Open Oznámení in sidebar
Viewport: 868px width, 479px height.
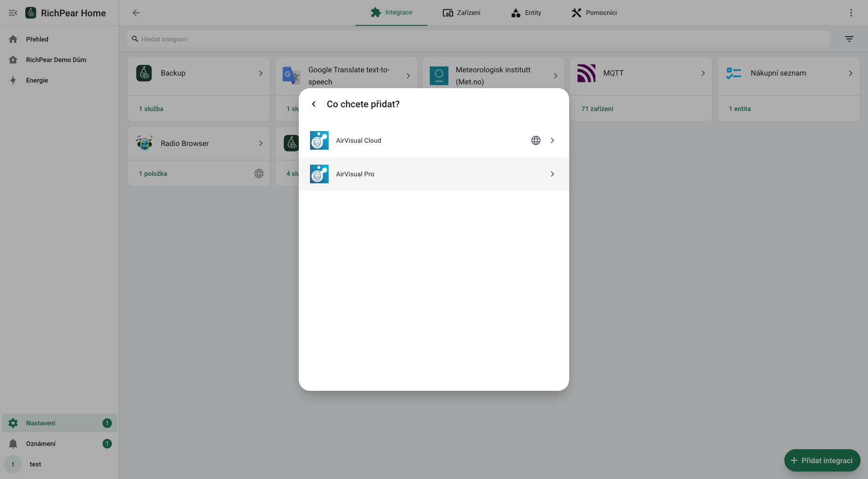pos(60,444)
